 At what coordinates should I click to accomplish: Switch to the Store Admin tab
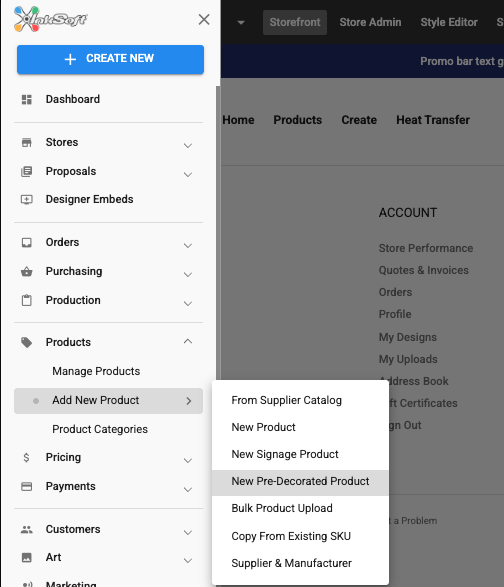pyautogui.click(x=370, y=22)
